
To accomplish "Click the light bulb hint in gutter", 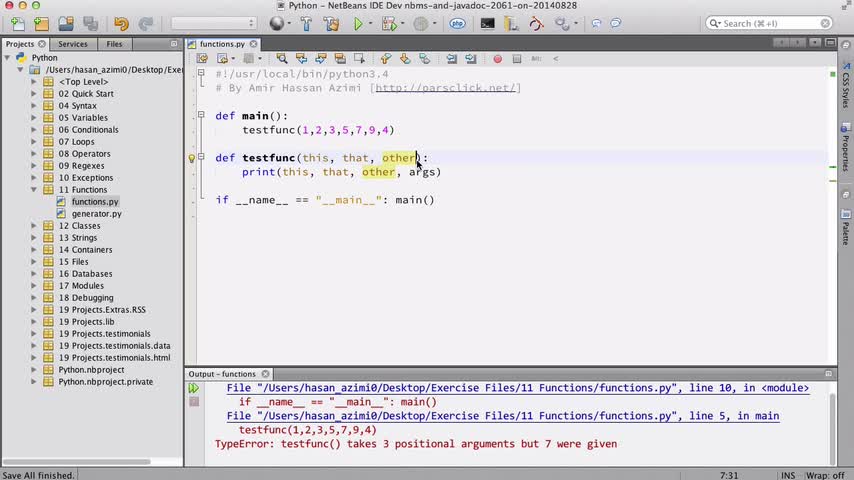I will coord(191,159).
